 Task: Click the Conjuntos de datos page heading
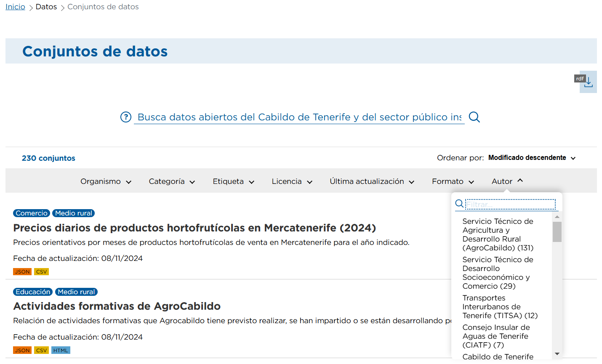[x=95, y=51]
